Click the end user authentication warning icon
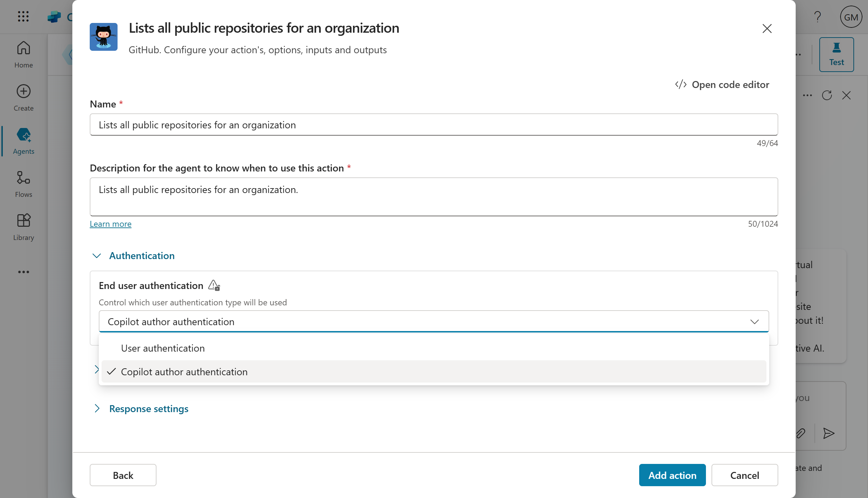The image size is (868, 498). [x=214, y=286]
